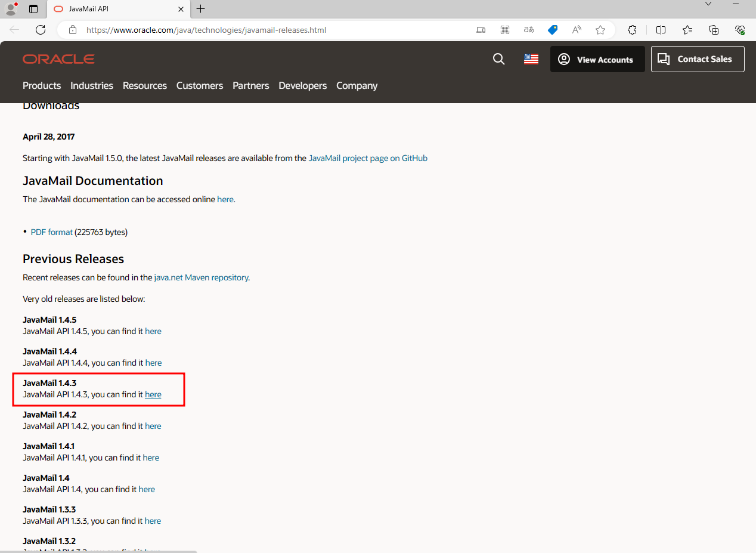Open the Industries menu

point(92,85)
